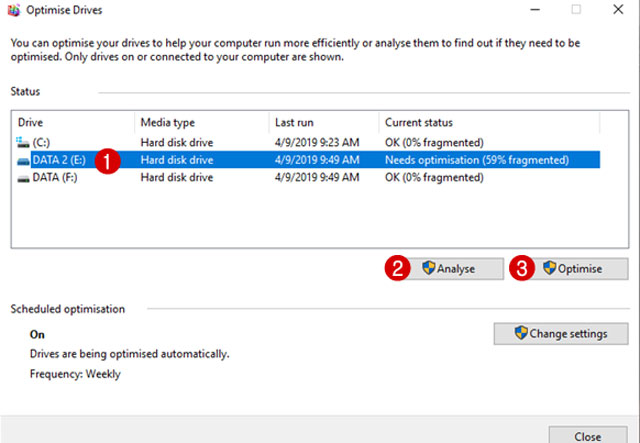The height and width of the screenshot is (443, 640).
Task: Sort list by Media type column header
Action: pos(200,122)
